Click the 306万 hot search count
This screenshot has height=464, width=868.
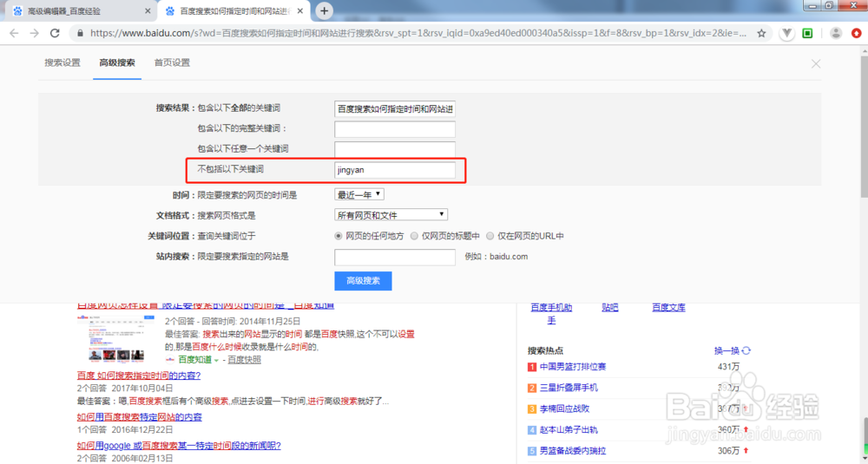coord(728,451)
